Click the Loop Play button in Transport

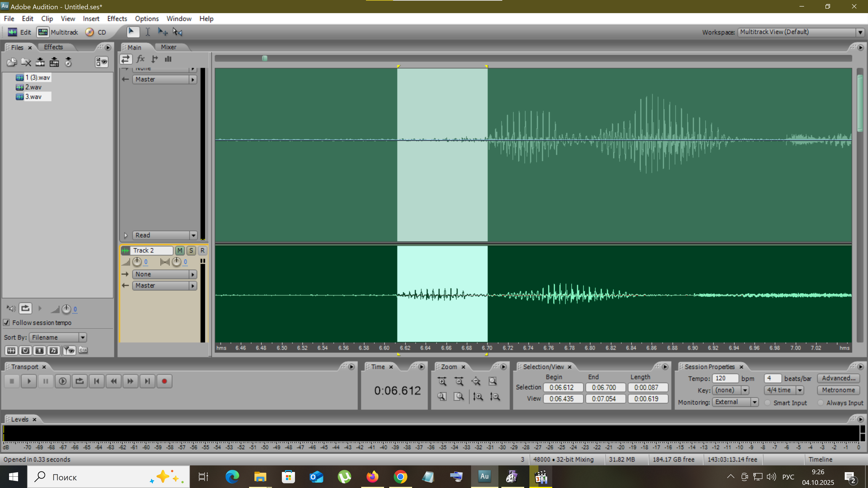tap(80, 381)
